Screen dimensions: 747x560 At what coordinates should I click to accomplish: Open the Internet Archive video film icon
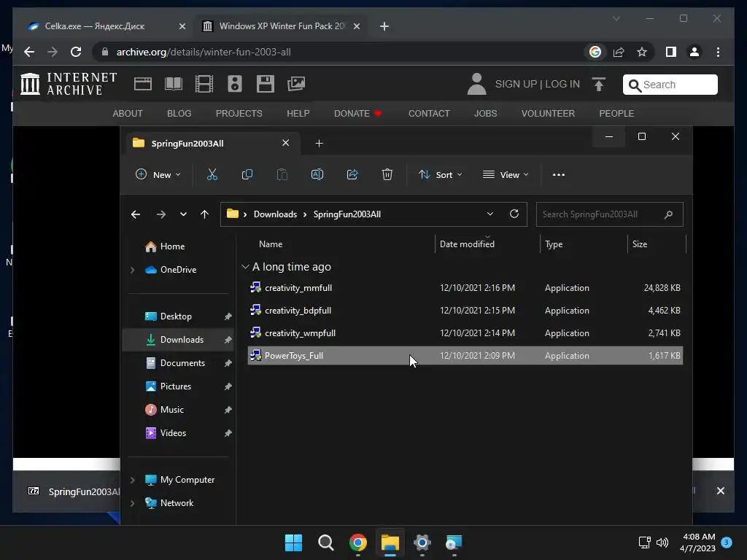point(204,84)
